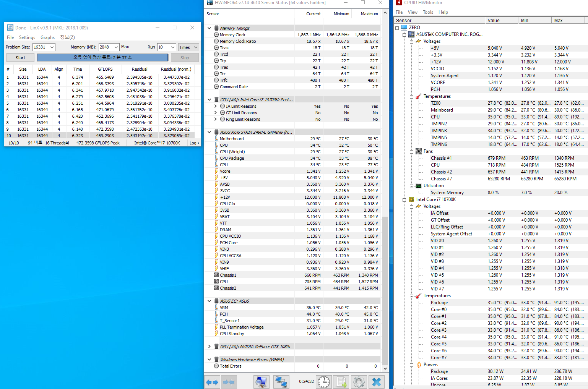Collapse ZERO root node in HWMonitor
This screenshot has width=588, height=389.
[397, 28]
